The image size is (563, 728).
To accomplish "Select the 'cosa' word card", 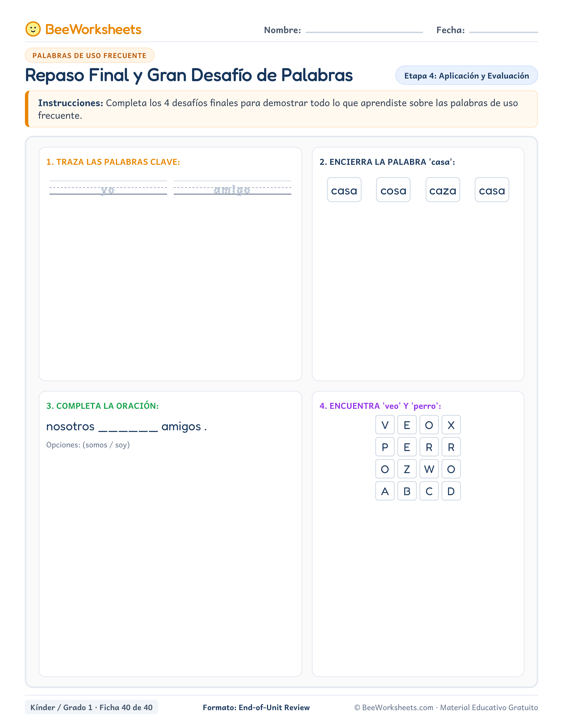I will tap(393, 190).
